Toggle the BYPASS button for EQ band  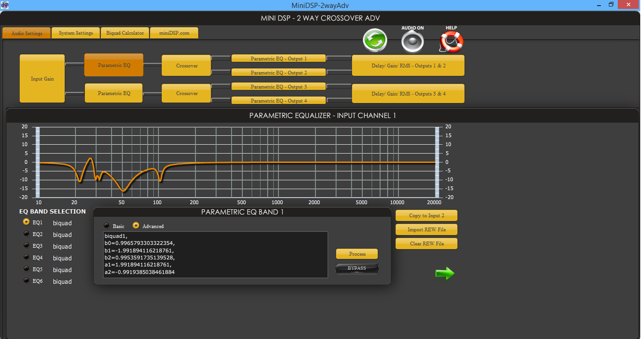coord(357,269)
